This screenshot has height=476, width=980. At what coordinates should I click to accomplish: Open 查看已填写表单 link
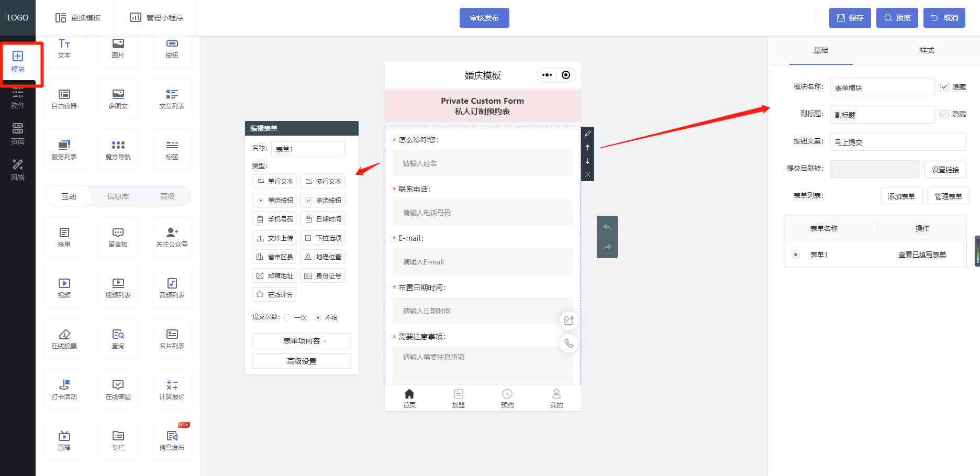coord(922,254)
